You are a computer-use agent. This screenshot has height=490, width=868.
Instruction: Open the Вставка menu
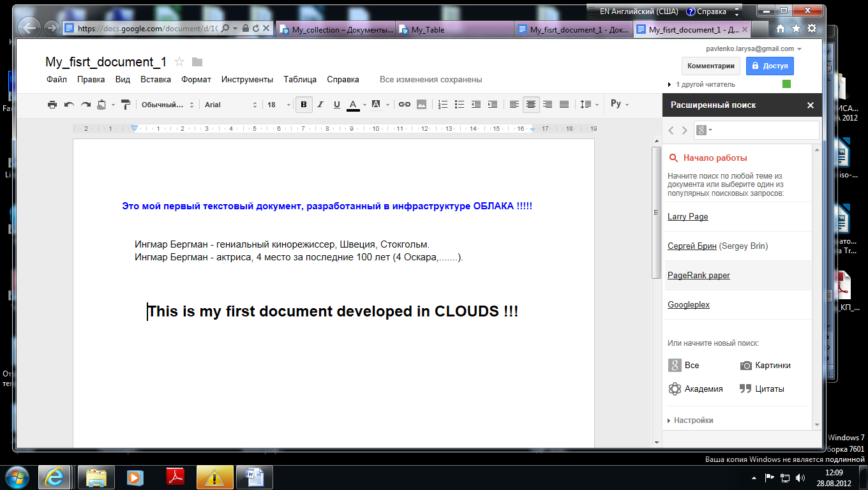point(156,80)
